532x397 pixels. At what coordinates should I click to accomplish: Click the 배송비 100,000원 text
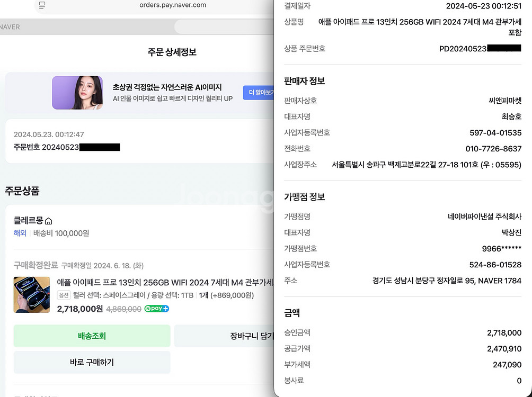click(x=61, y=233)
